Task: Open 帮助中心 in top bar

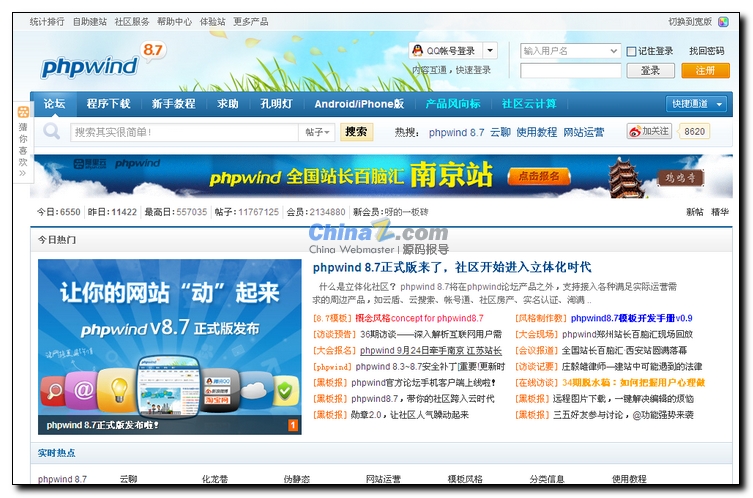Action: (174, 22)
